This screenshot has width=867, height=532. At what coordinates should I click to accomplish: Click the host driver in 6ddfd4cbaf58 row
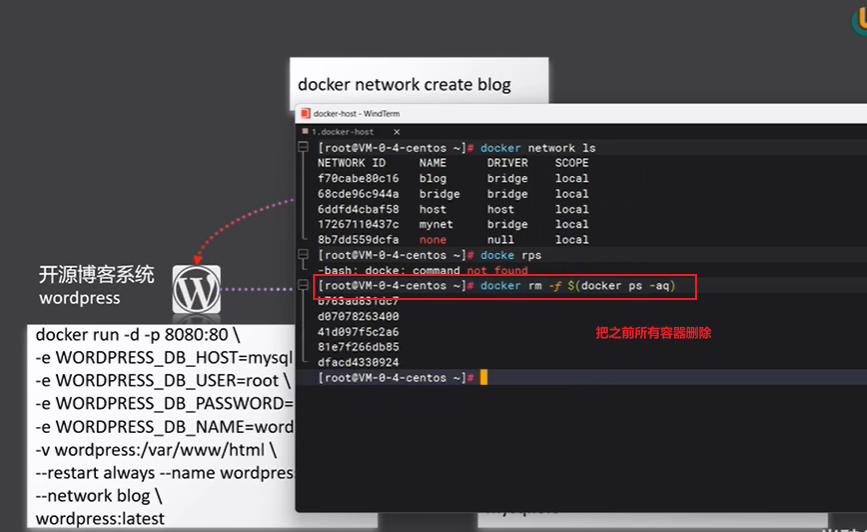coord(500,210)
